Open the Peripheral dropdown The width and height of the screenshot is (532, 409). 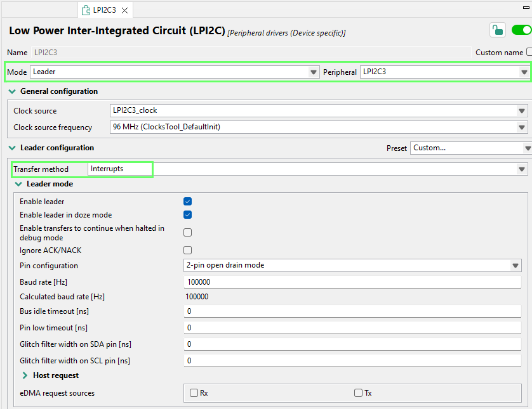[x=524, y=72]
